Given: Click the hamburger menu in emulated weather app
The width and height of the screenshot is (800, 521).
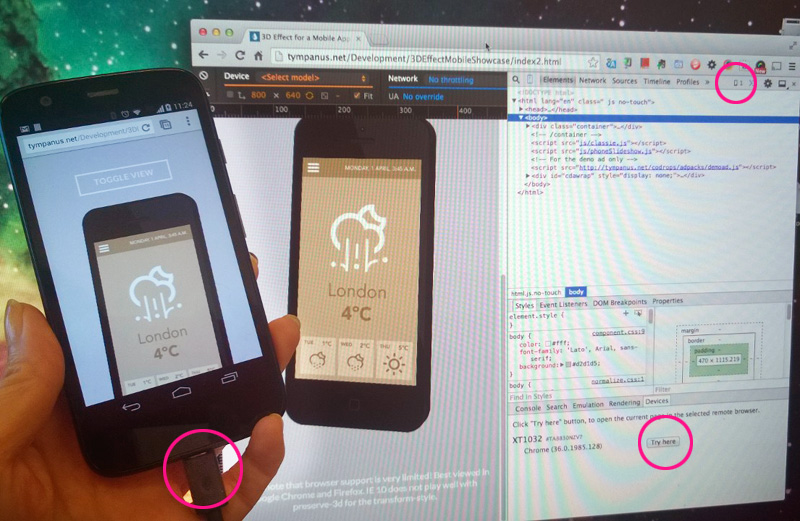Looking at the screenshot, I should (x=313, y=167).
